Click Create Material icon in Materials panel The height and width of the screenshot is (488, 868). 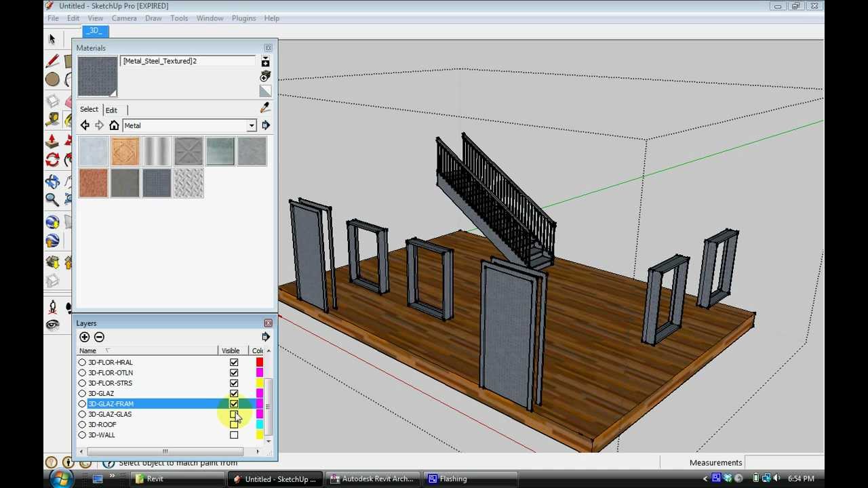pos(265,76)
